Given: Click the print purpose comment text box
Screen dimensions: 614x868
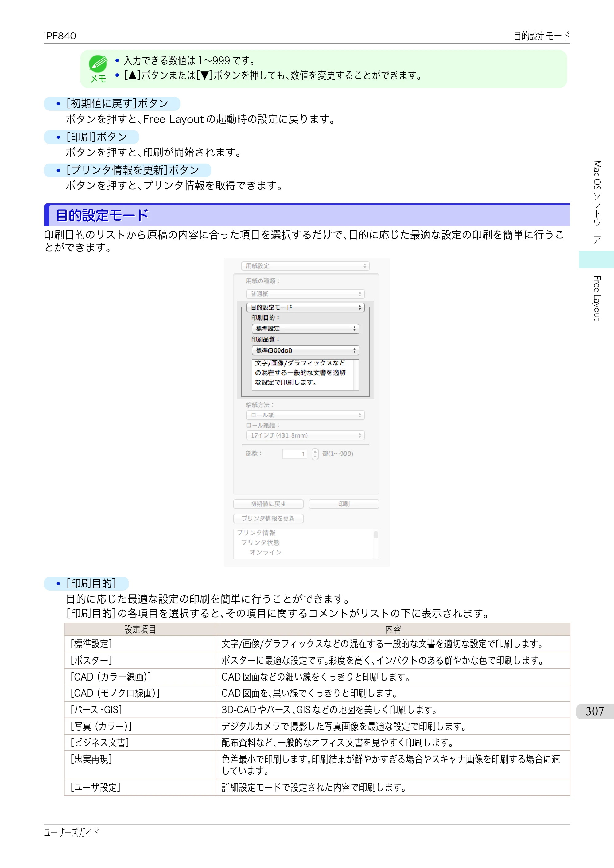Looking at the screenshot, I should (305, 375).
